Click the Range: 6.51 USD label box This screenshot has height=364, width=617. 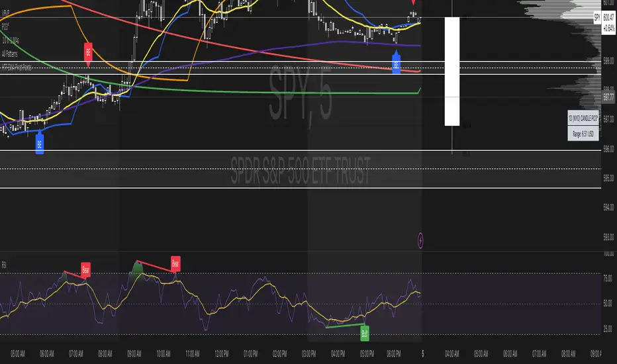[x=583, y=134]
